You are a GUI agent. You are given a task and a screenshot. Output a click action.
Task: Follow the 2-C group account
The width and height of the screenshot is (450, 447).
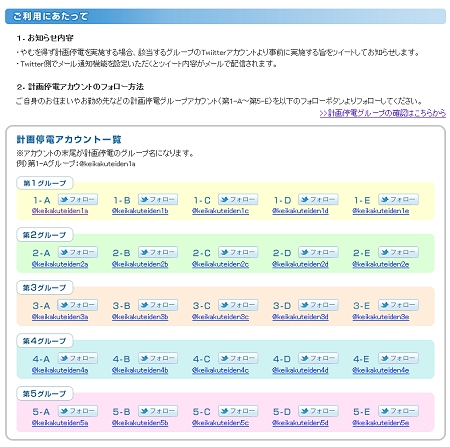(238, 252)
